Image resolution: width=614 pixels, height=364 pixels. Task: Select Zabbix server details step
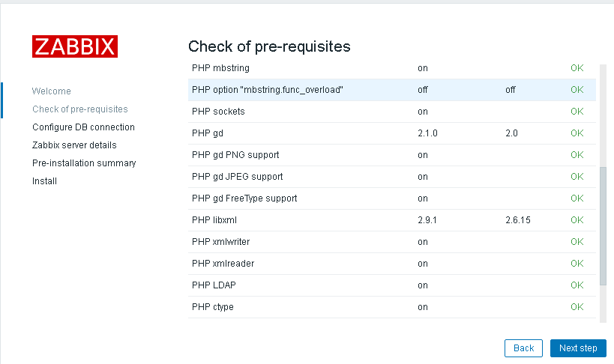pos(74,145)
